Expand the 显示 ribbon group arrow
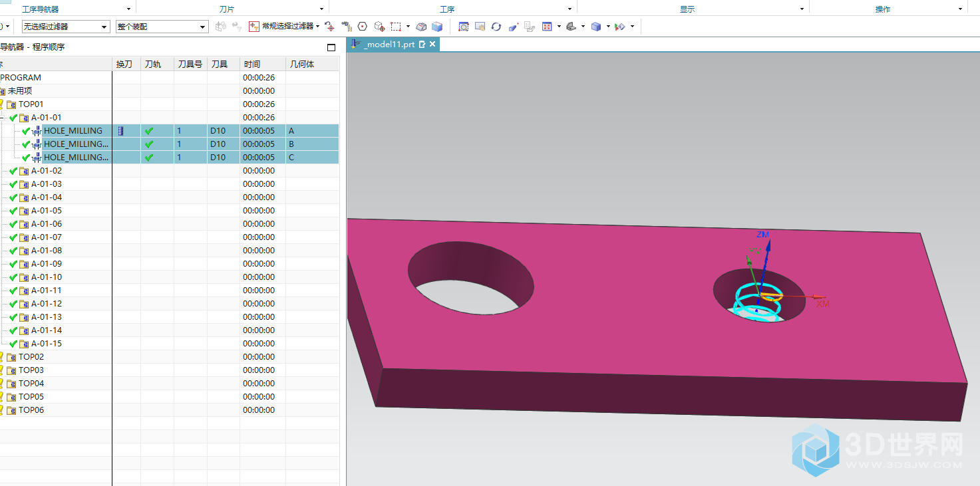This screenshot has width=980, height=486. pyautogui.click(x=802, y=9)
